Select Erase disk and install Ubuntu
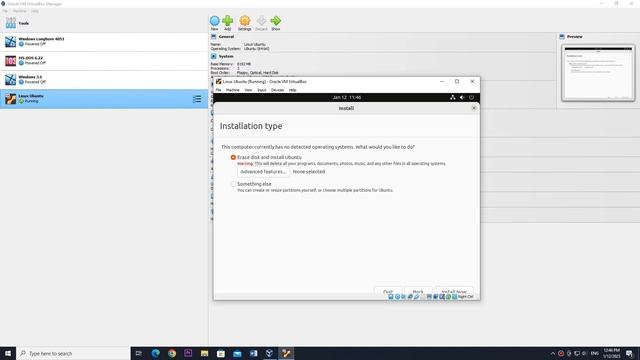The height and width of the screenshot is (360, 640). coord(233,157)
